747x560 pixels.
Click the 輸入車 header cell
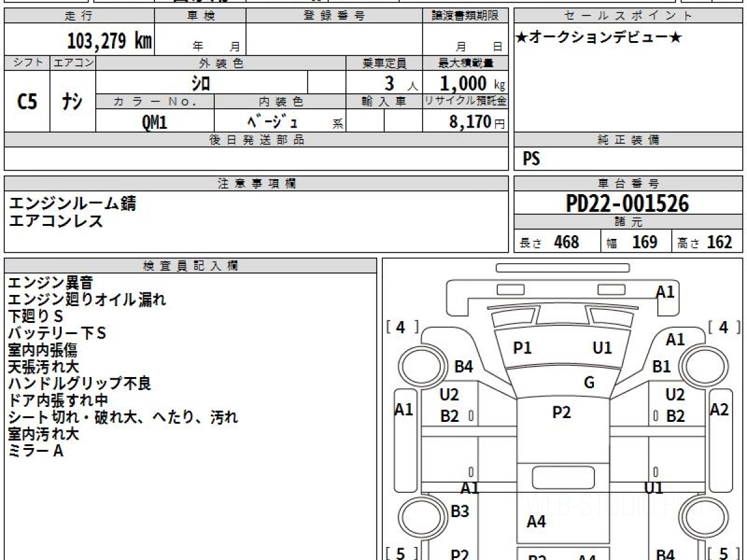pyautogui.click(x=384, y=101)
